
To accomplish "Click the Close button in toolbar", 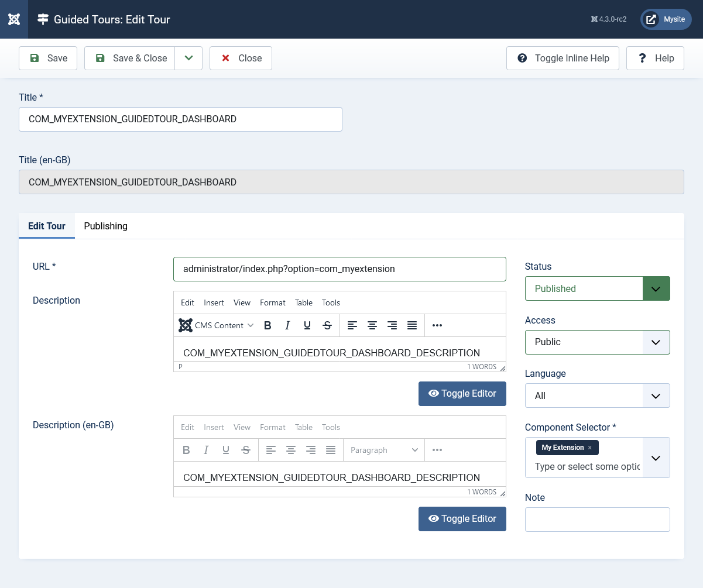I will [x=241, y=59].
